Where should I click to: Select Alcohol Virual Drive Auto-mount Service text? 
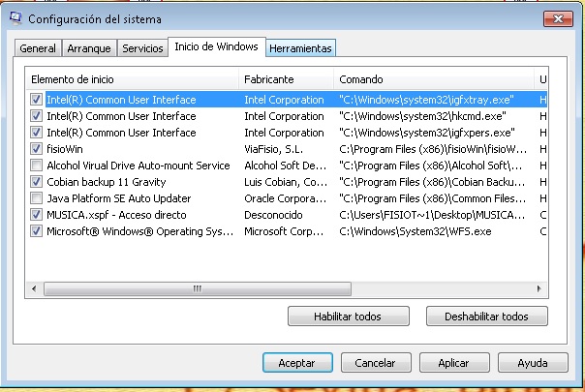(139, 166)
